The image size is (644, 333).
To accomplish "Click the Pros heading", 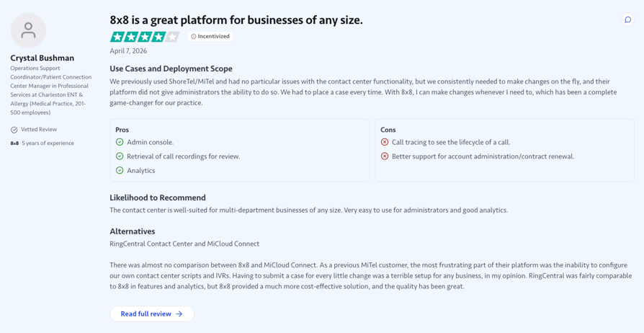I will click(122, 130).
